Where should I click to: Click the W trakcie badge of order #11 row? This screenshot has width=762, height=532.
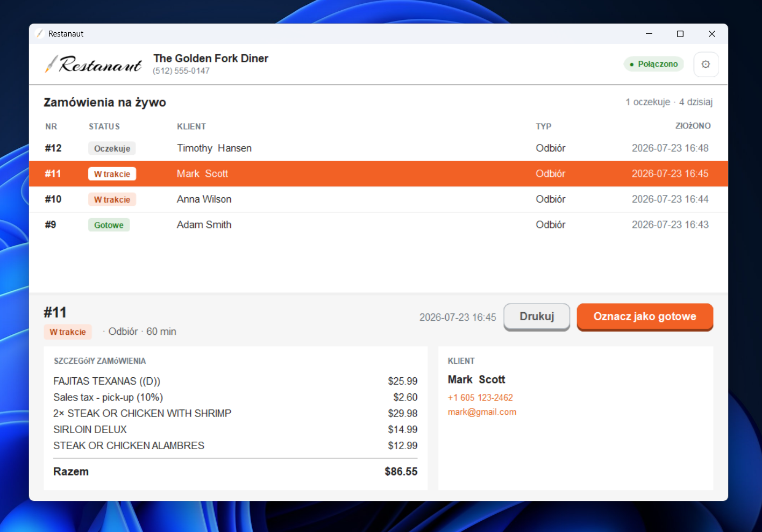112,174
